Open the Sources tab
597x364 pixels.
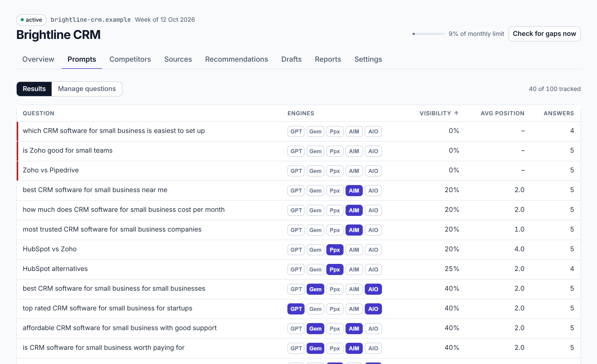pyautogui.click(x=178, y=59)
